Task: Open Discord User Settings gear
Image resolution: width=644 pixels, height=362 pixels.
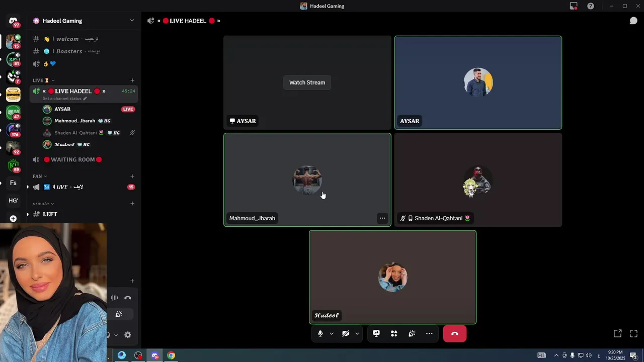Action: [x=128, y=335]
